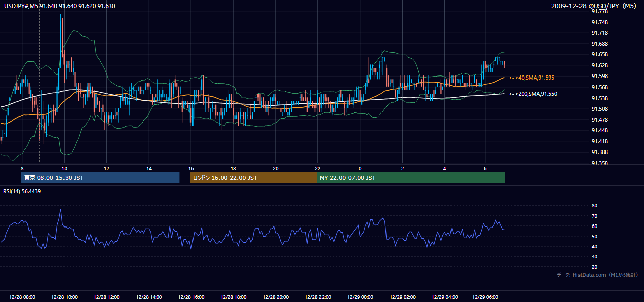This screenshot has width=644, height=302.
Task: Click the 12/29 06:00 time axis label
Action: coord(485,297)
